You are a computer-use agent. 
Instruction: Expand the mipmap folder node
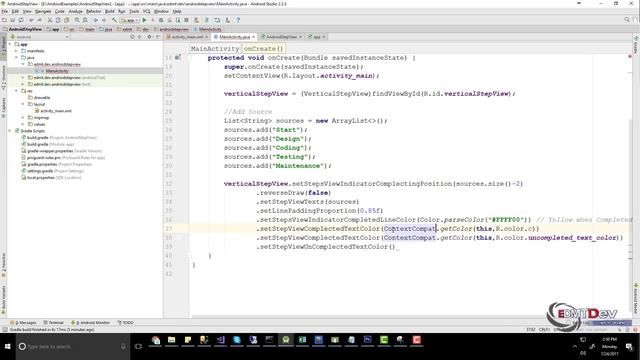coord(23,118)
